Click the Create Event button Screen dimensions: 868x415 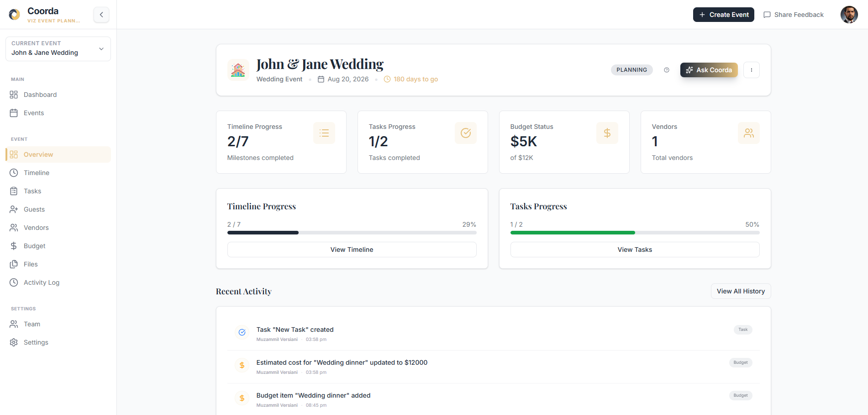[724, 15]
